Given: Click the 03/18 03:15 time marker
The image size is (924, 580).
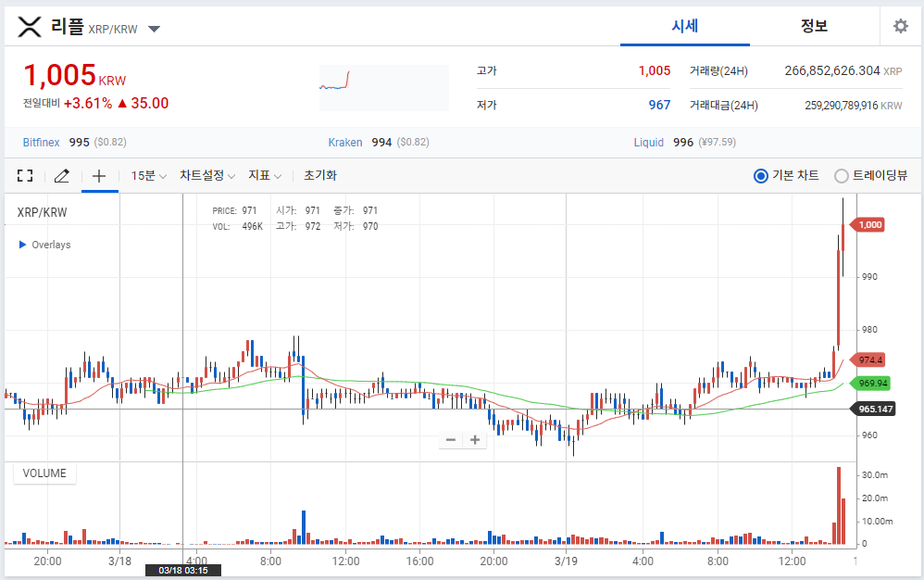Looking at the screenshot, I should click(183, 570).
